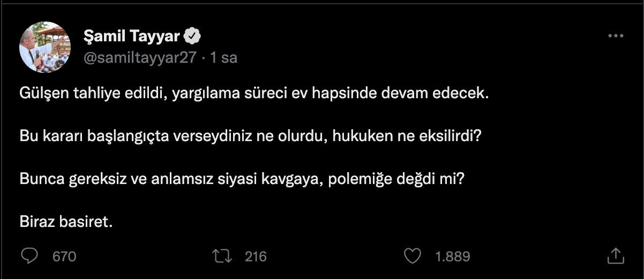Like the tweet with the heart icon

pos(412,256)
